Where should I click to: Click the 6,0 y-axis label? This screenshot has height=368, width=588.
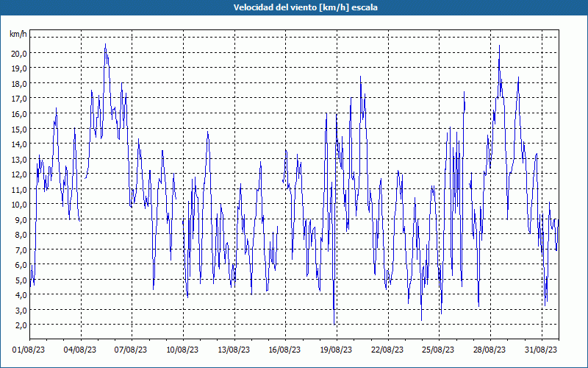tap(21, 265)
